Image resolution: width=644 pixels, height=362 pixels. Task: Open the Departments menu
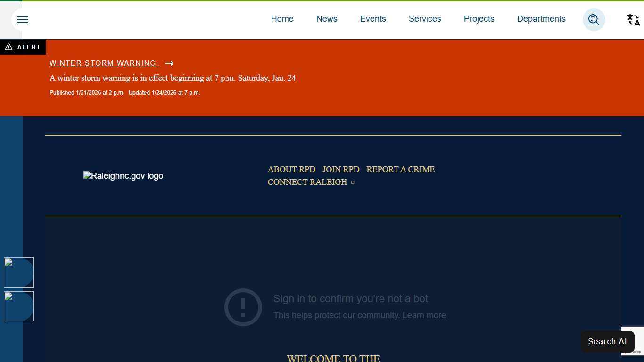pyautogui.click(x=541, y=19)
